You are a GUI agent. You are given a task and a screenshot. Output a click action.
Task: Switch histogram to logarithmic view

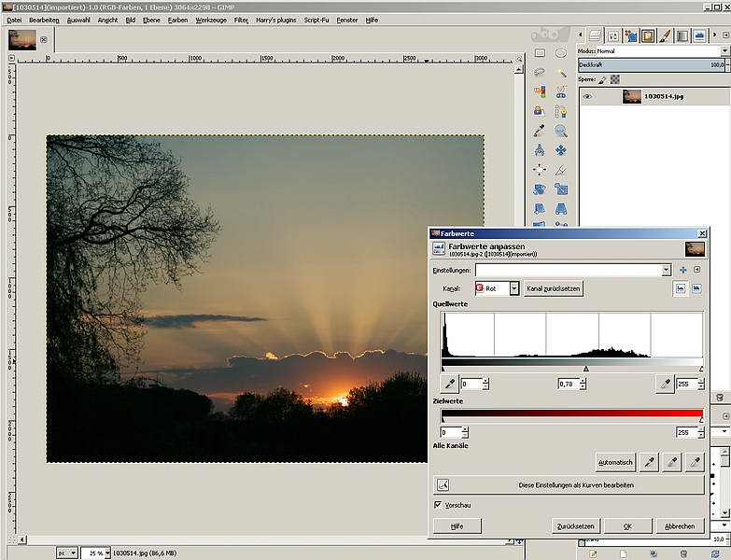(x=696, y=288)
